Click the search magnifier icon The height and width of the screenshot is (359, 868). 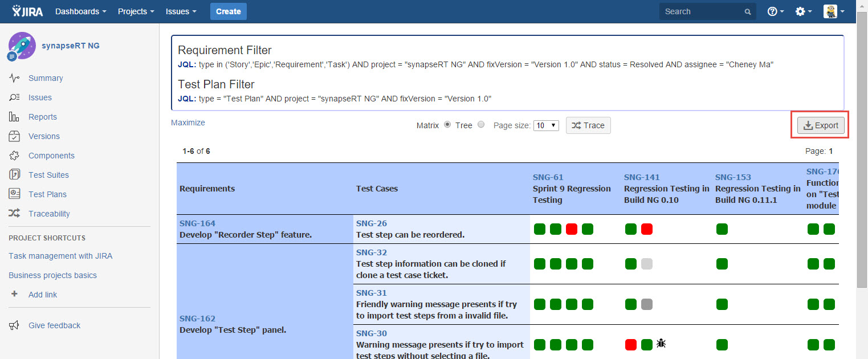tap(747, 12)
